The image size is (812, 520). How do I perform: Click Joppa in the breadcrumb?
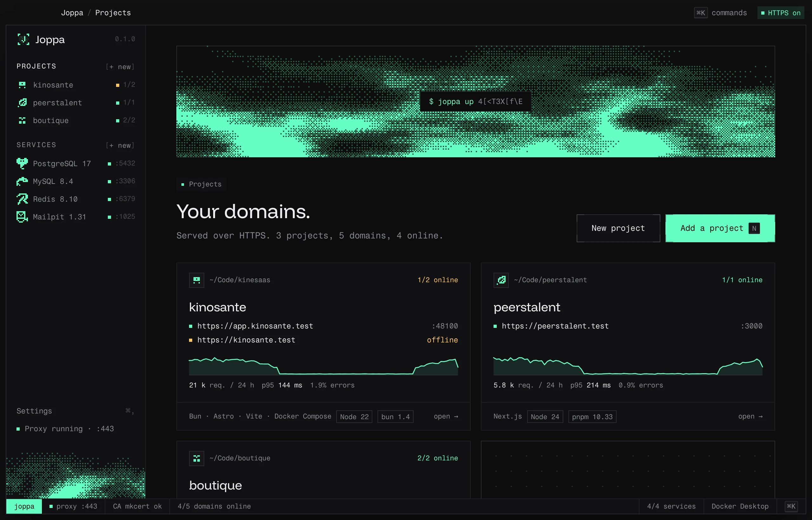[x=72, y=13]
